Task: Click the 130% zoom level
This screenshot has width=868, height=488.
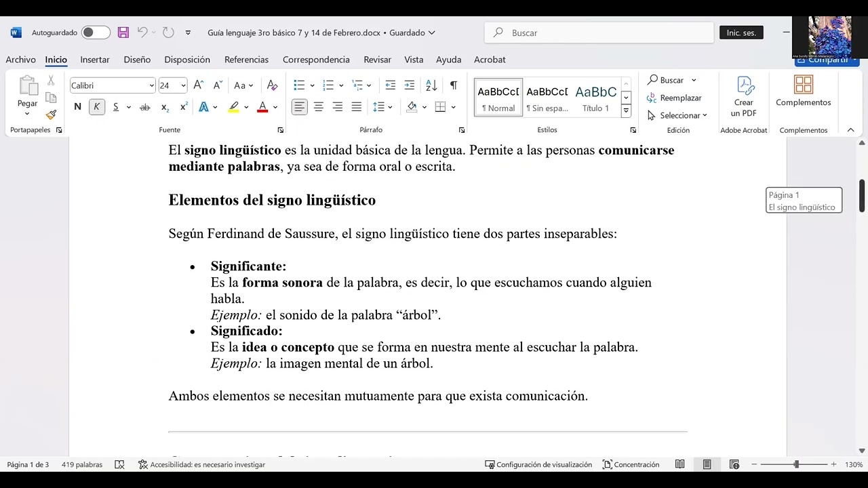Action: click(854, 464)
